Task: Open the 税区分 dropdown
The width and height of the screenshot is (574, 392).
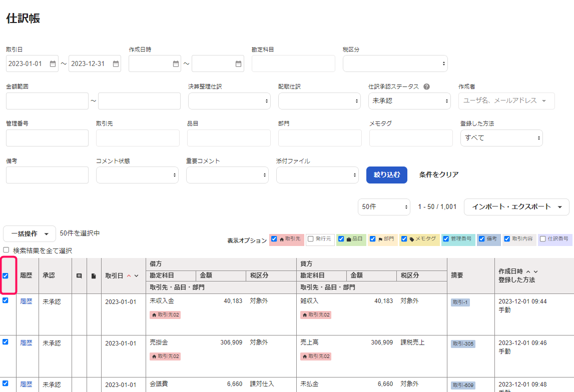Action: coord(395,64)
